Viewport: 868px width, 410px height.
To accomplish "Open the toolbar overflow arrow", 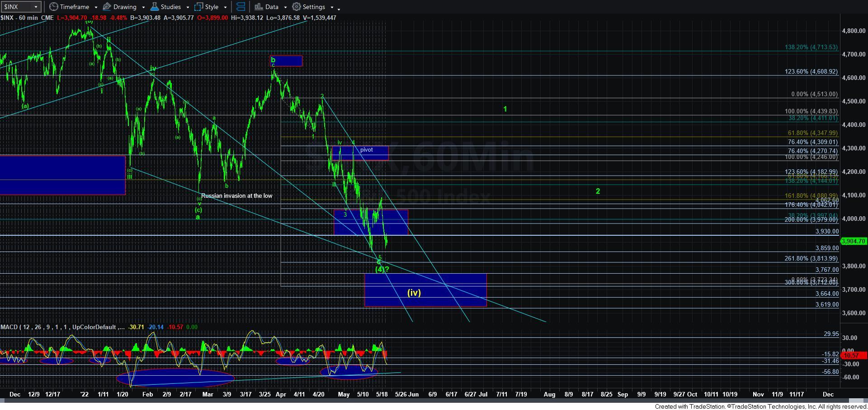I will [x=339, y=8].
